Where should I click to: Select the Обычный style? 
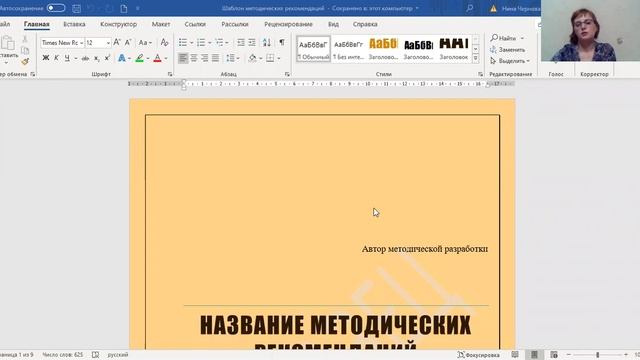313,49
